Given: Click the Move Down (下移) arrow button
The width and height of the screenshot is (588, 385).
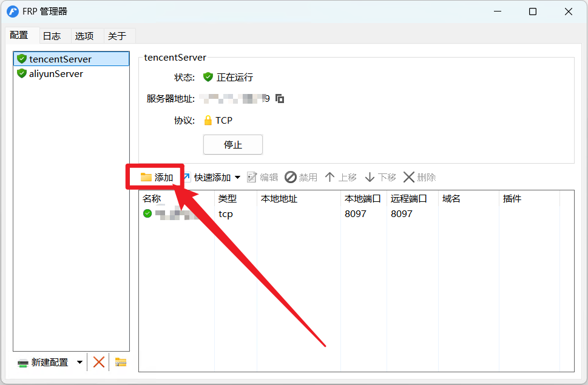Looking at the screenshot, I should pos(380,177).
